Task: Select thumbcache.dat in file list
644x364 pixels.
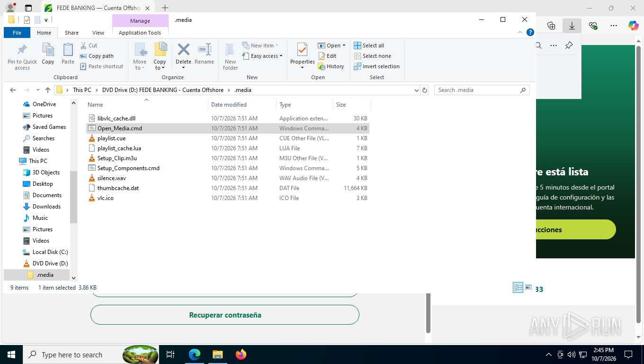Action: click(118, 188)
